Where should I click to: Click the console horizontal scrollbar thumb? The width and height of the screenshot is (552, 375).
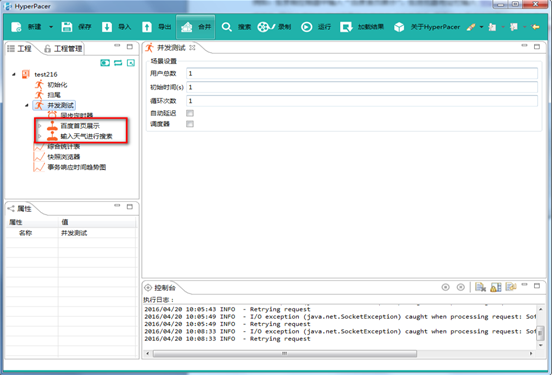tap(285, 353)
